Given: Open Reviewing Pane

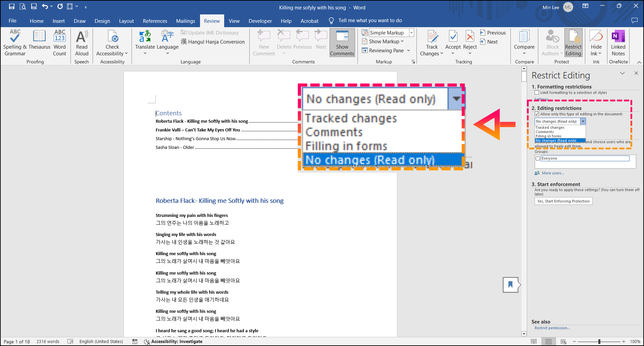Looking at the screenshot, I should click(x=383, y=51).
